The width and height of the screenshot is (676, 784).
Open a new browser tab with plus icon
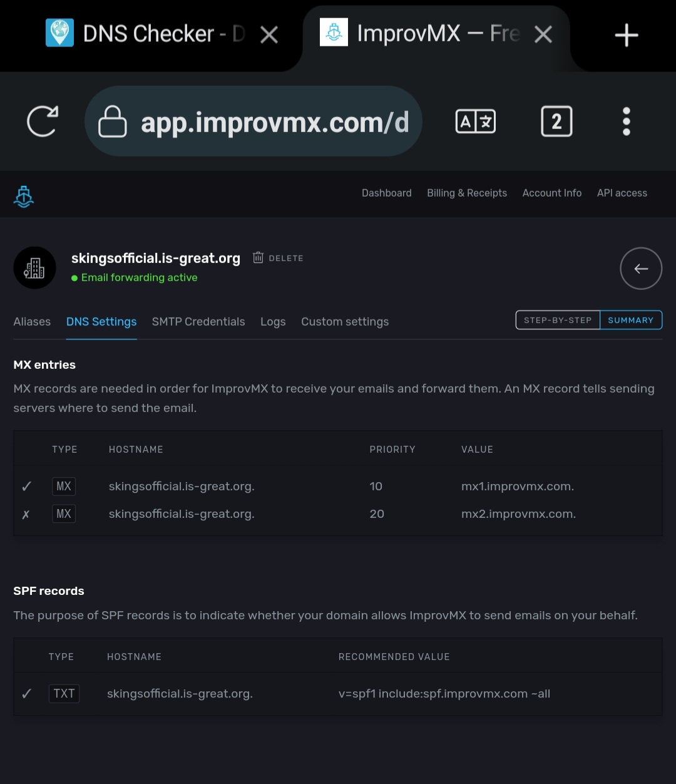tap(627, 35)
